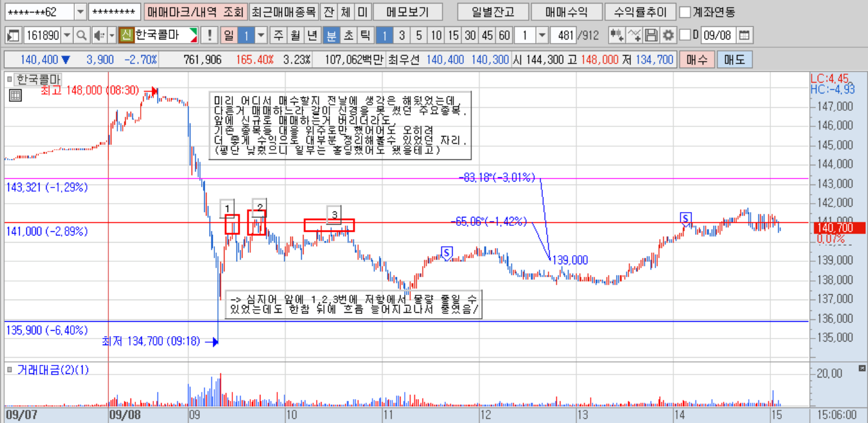The width and height of the screenshot is (868, 423).
Task: Select the 3-minute interval button
Action: click(x=402, y=35)
